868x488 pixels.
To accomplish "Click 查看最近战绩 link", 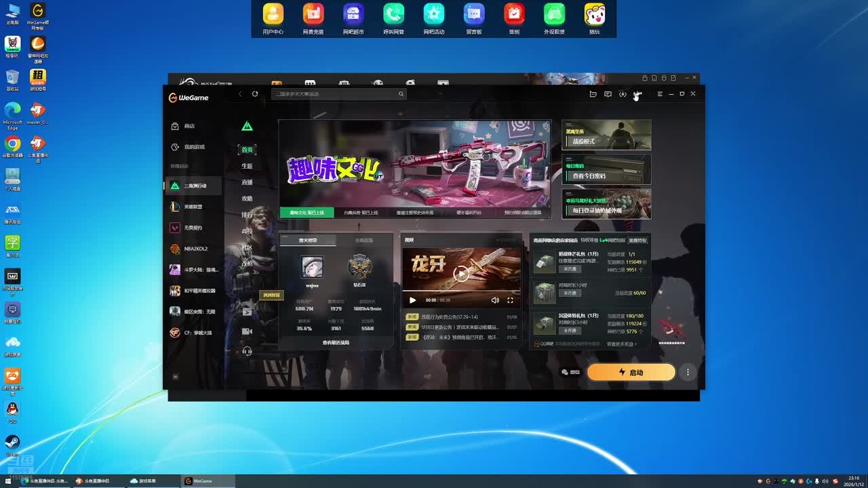I will tap(336, 343).
